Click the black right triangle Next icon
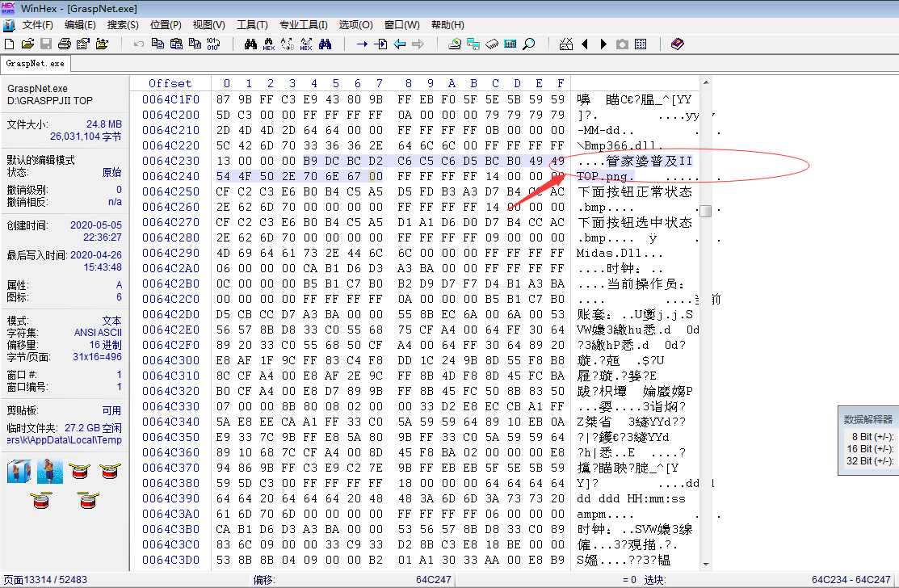 [603, 44]
